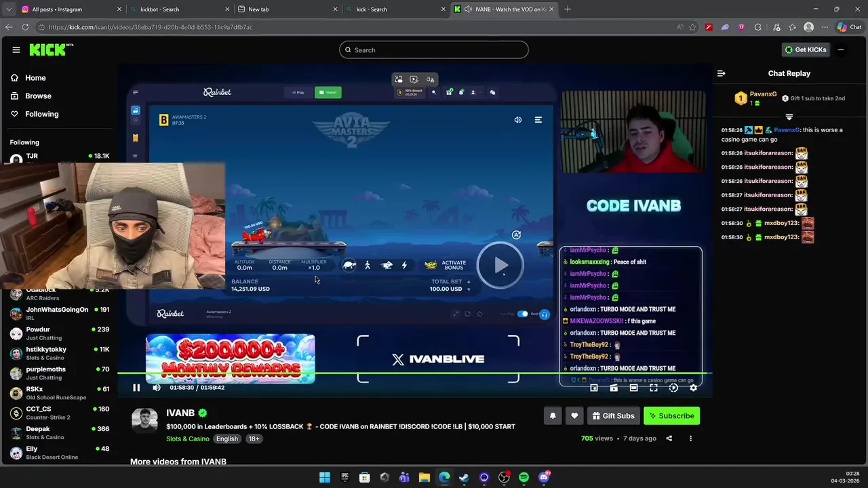Open hstikkytokky channel

pos(59,353)
